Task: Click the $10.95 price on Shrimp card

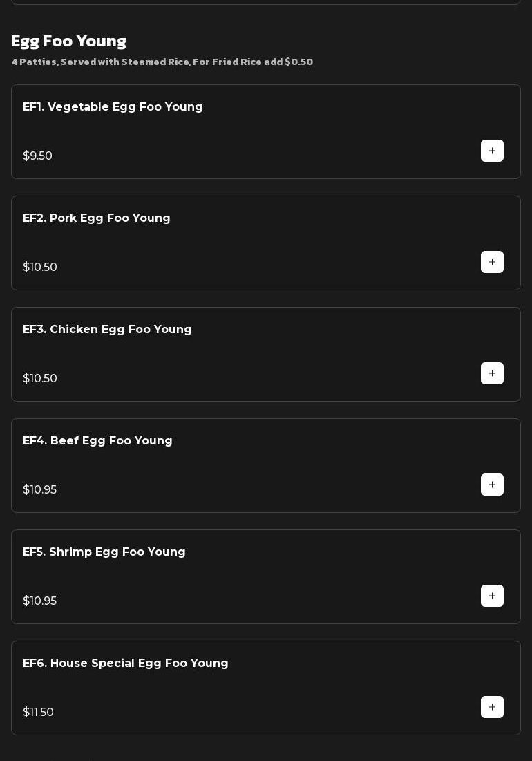Action: 40,601
